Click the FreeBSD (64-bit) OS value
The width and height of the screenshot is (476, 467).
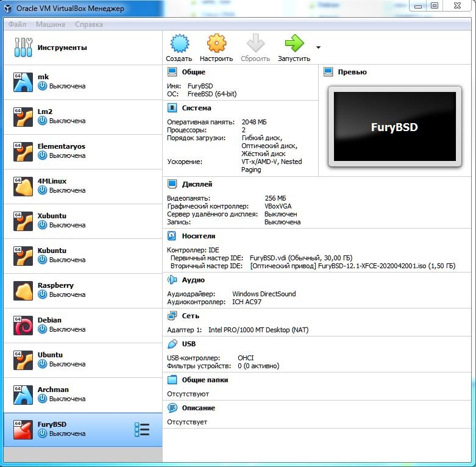pos(212,94)
